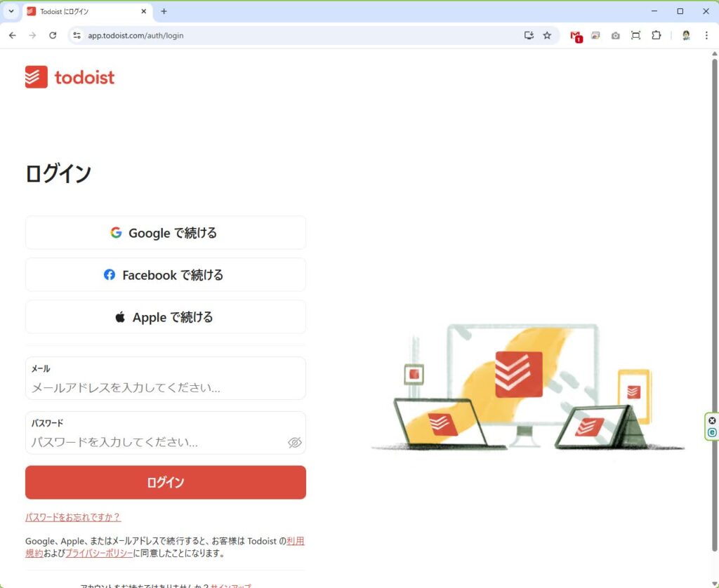The width and height of the screenshot is (719, 588).
Task: Toggle password visibility eye icon
Action: [x=294, y=442]
